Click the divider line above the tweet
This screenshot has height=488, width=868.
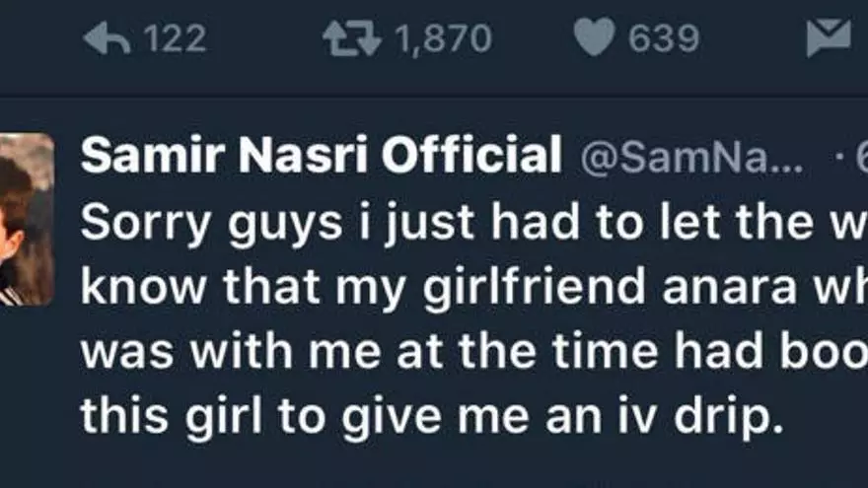(x=434, y=96)
